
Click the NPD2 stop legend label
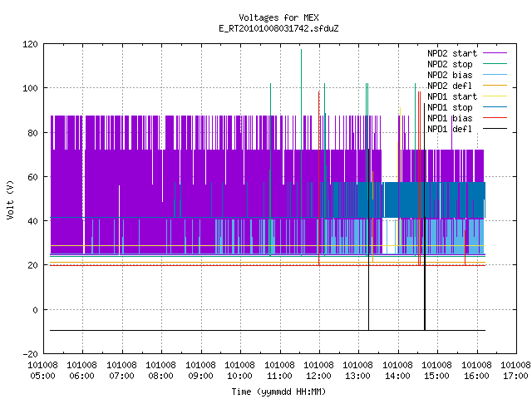click(450, 64)
